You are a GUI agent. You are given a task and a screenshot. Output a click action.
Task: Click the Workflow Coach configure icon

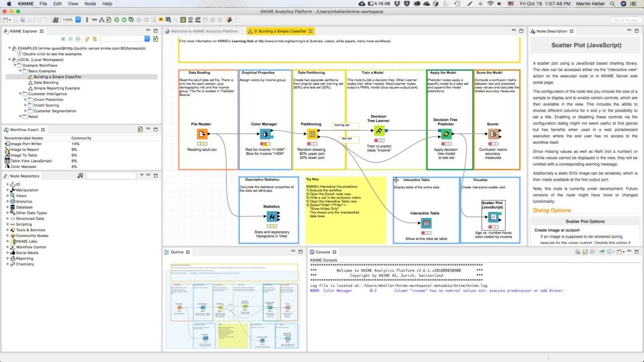coord(140,129)
